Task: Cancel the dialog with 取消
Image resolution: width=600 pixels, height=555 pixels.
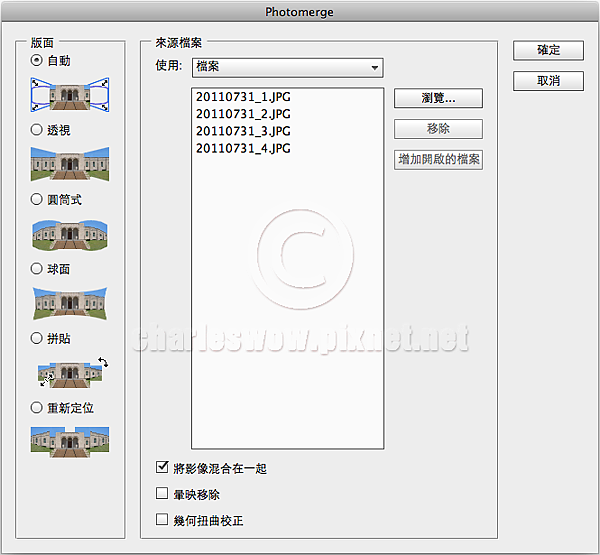Action: pos(548,81)
